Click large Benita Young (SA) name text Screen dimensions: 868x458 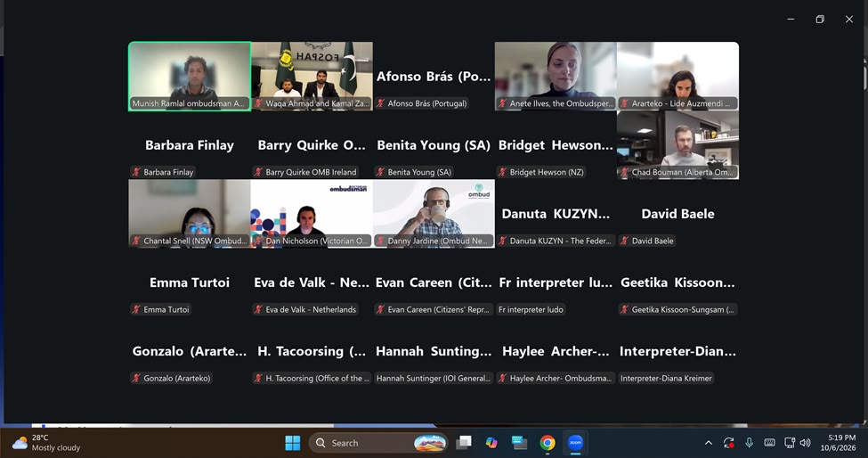click(434, 145)
